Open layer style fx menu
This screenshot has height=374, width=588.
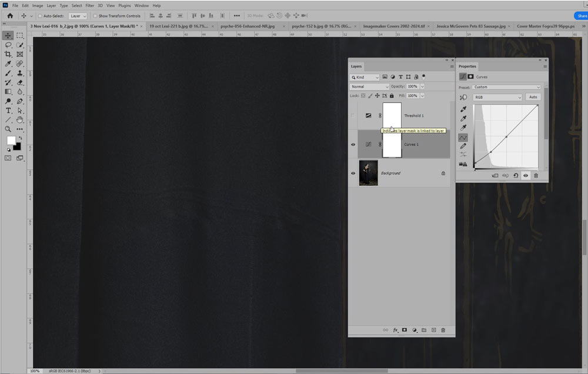pyautogui.click(x=395, y=330)
